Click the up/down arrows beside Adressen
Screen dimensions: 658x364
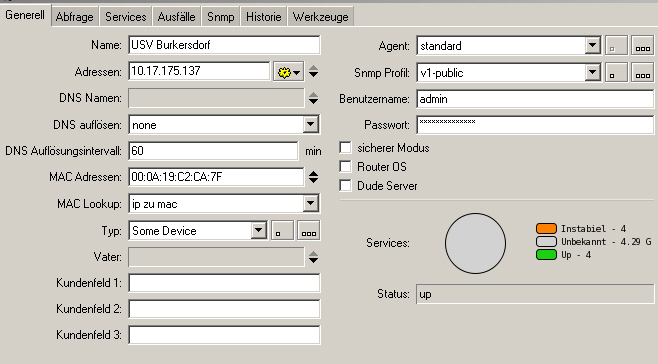313,72
